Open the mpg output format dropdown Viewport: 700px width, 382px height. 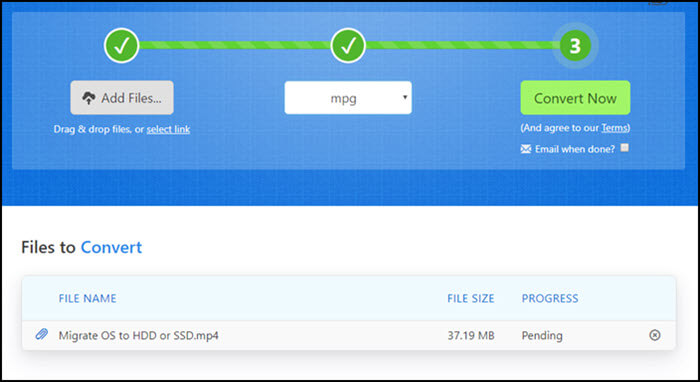point(348,98)
